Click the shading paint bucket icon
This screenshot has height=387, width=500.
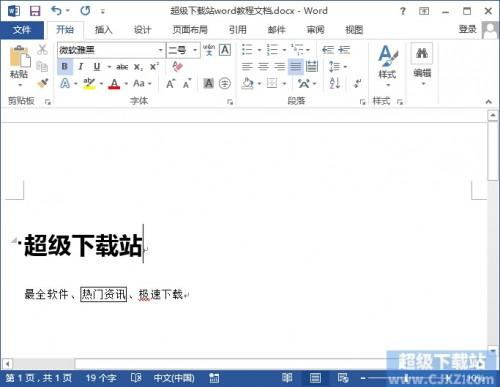[x=248, y=83]
